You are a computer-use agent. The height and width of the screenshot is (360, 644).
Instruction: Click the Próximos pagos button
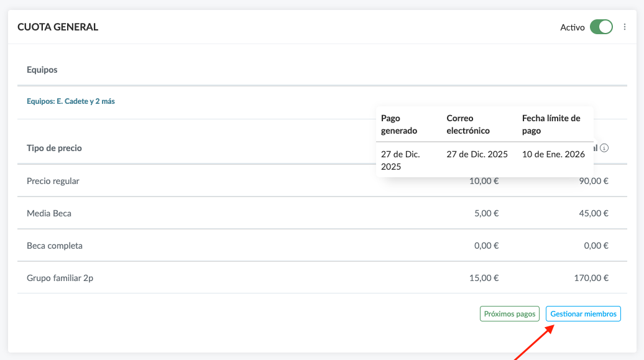click(509, 314)
